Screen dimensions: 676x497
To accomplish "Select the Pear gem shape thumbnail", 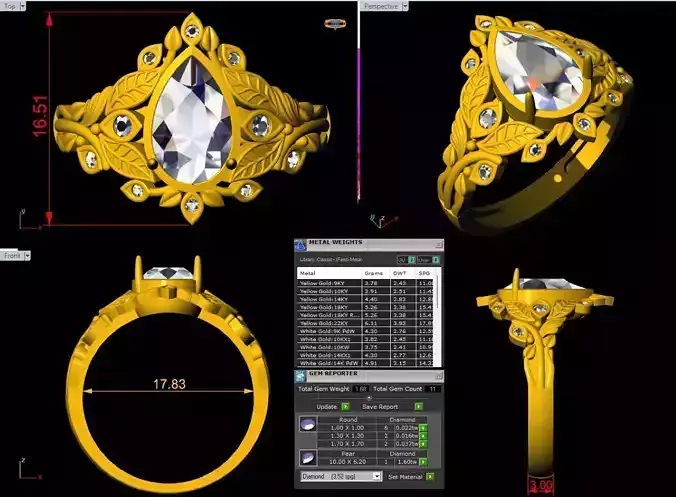I will click(x=308, y=457).
